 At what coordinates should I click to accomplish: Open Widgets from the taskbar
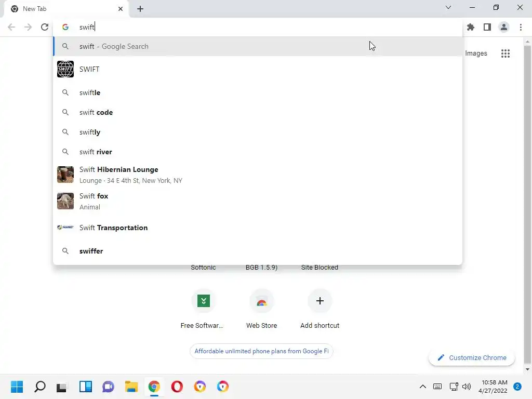[86, 387]
